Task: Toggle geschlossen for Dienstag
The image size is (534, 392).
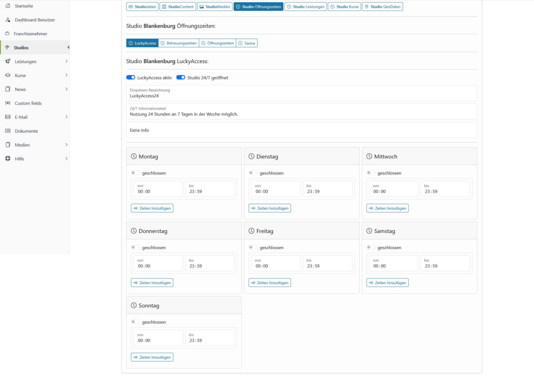Action: coord(253,173)
